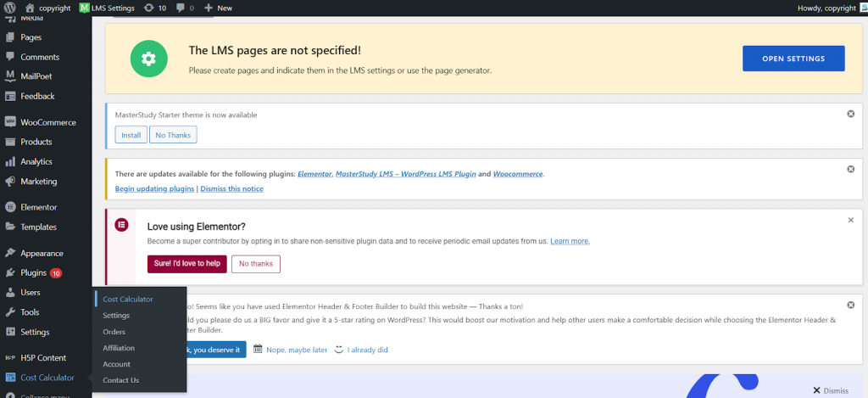868x398 pixels.
Task: Open Orders in the Cost Calculator submenu
Action: coord(114,332)
